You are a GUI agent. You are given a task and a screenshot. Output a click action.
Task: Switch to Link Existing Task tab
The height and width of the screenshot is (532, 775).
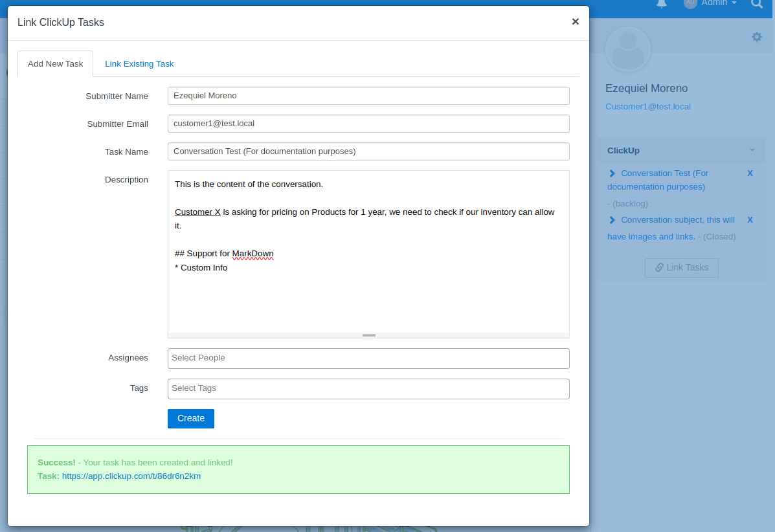click(139, 64)
